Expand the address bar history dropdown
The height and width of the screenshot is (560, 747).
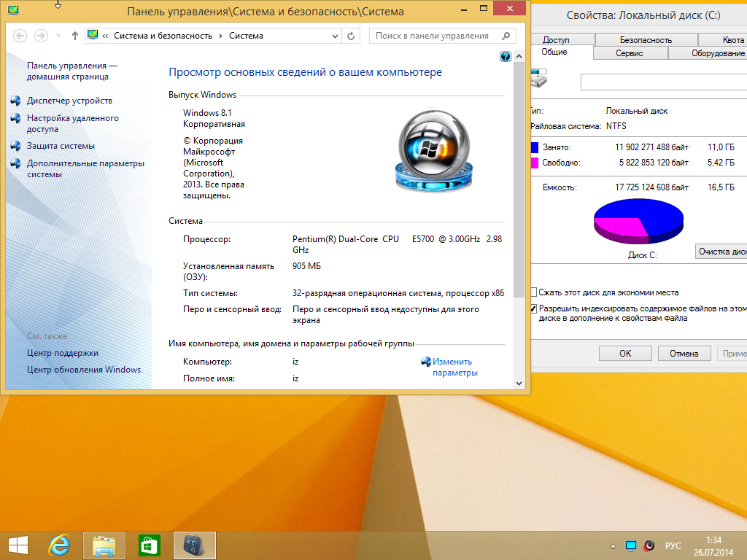335,36
